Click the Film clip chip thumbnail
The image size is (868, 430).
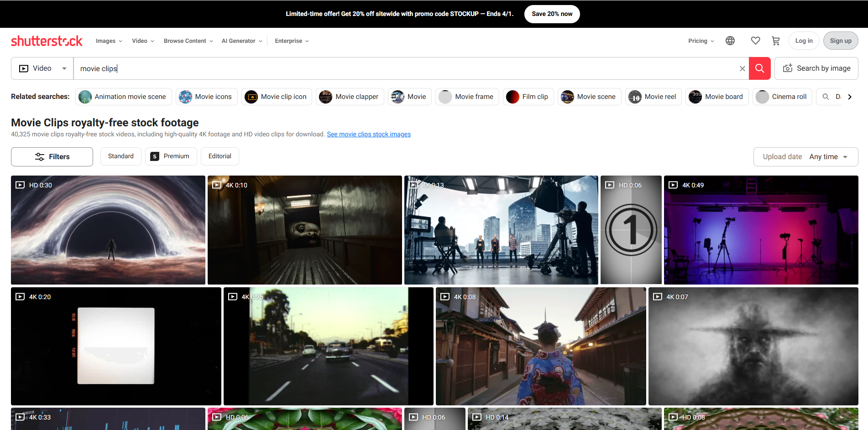513,97
